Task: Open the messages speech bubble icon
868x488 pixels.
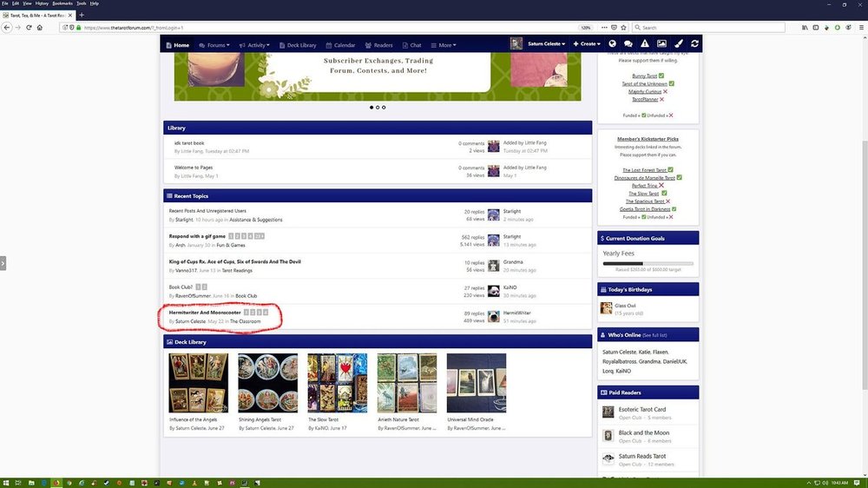Action: coord(628,43)
